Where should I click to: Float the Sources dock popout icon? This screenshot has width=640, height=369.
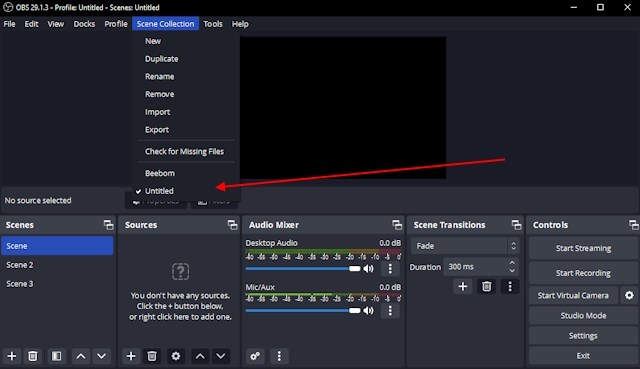point(232,225)
